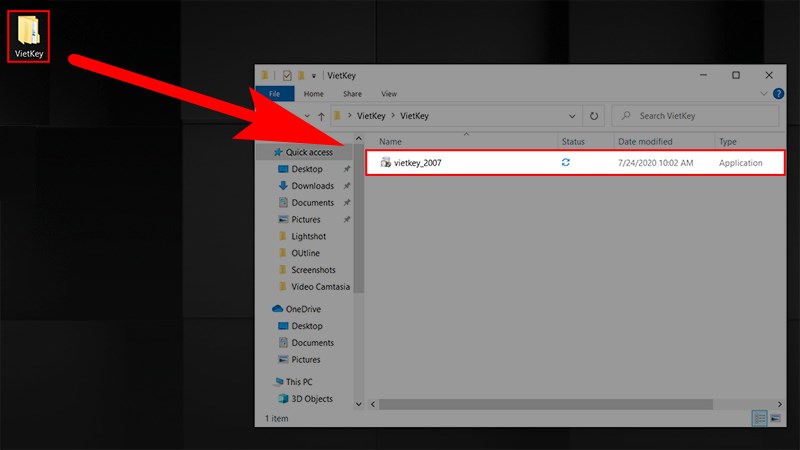Open Pictures under OneDrive

tap(306, 360)
